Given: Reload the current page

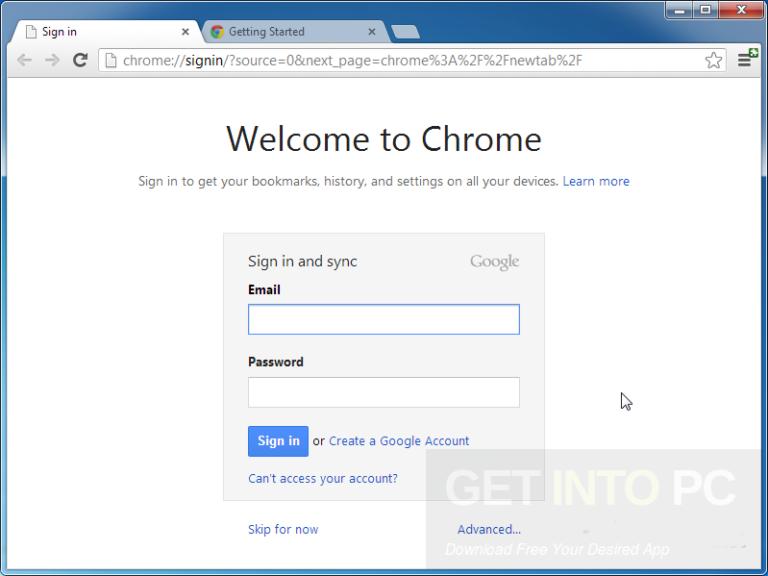Looking at the screenshot, I should pos(80,60).
